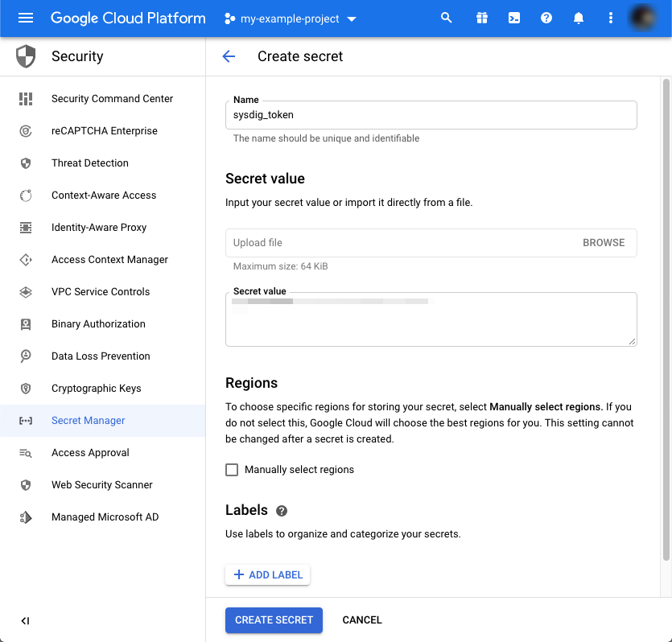The height and width of the screenshot is (642, 672).
Task: Grab the Secret value resize handle
Action: (632, 341)
